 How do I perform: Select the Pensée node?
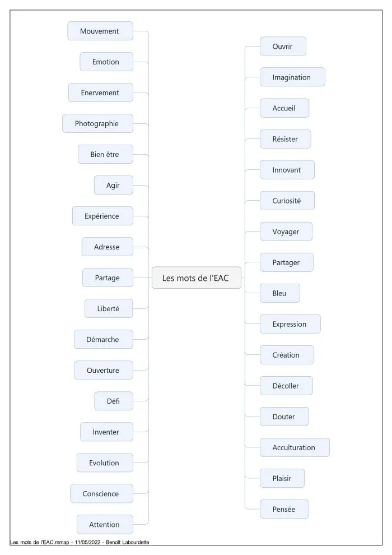[x=284, y=509]
